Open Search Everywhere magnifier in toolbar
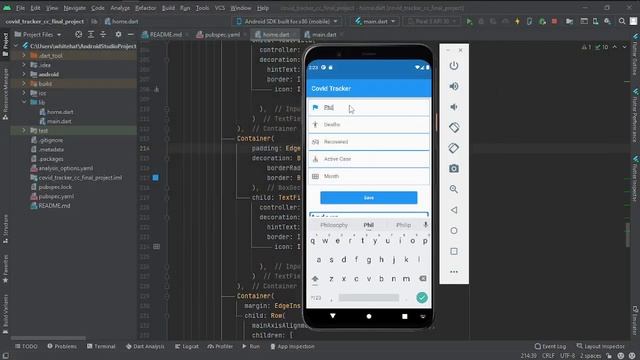Viewport: 640px width, 360px height. tap(622, 21)
